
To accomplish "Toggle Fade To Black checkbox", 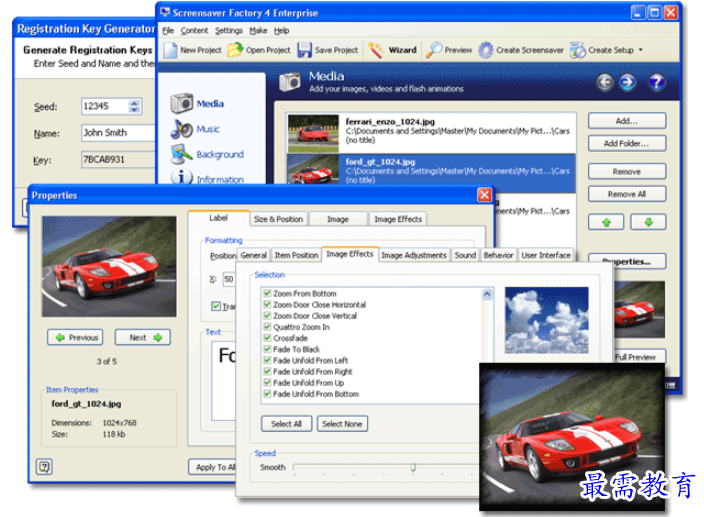I will click(x=267, y=349).
